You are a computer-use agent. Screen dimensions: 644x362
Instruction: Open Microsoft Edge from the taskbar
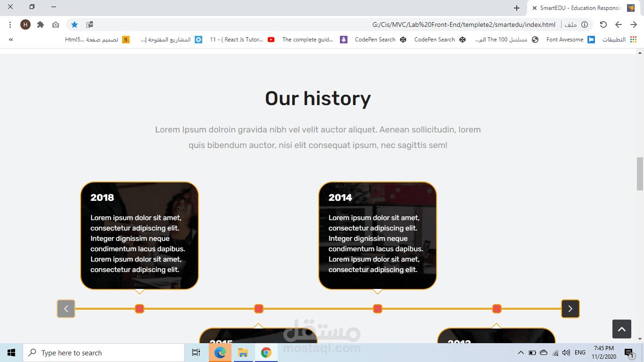pos(220,353)
